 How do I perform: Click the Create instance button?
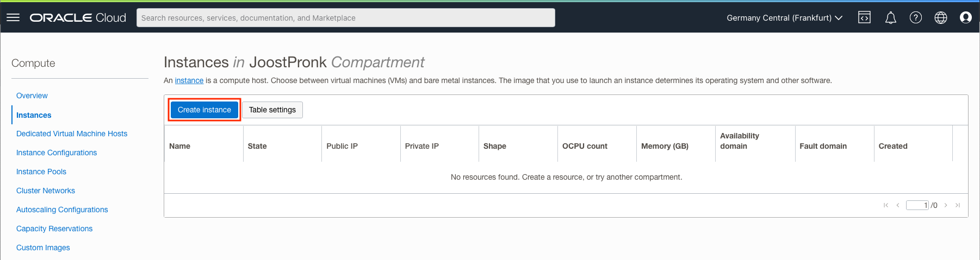point(204,110)
